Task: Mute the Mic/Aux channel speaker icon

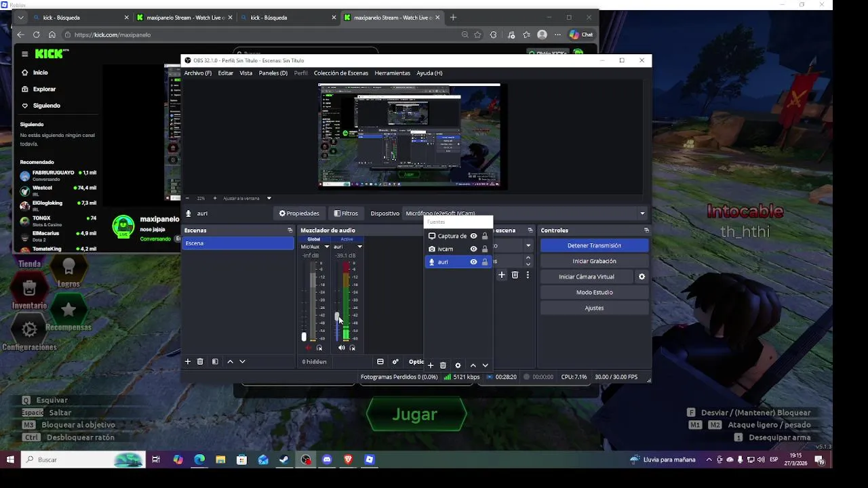Action: [309, 348]
